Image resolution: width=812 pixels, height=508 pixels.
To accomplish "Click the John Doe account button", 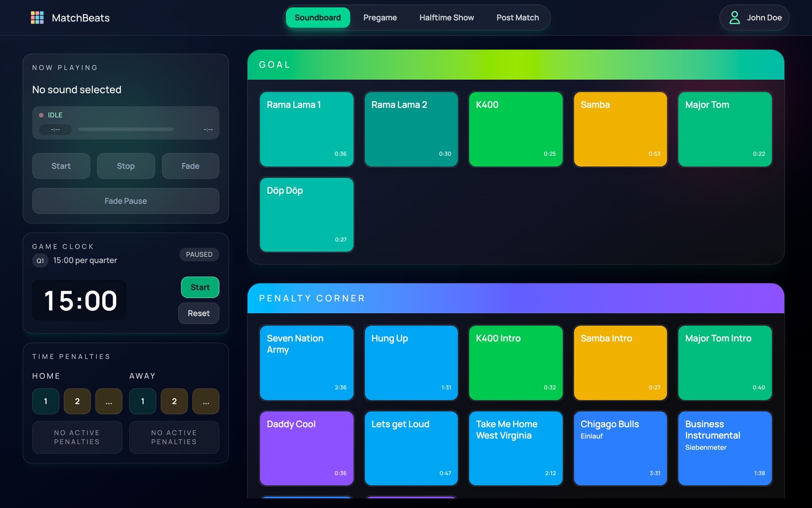I will pos(754,18).
